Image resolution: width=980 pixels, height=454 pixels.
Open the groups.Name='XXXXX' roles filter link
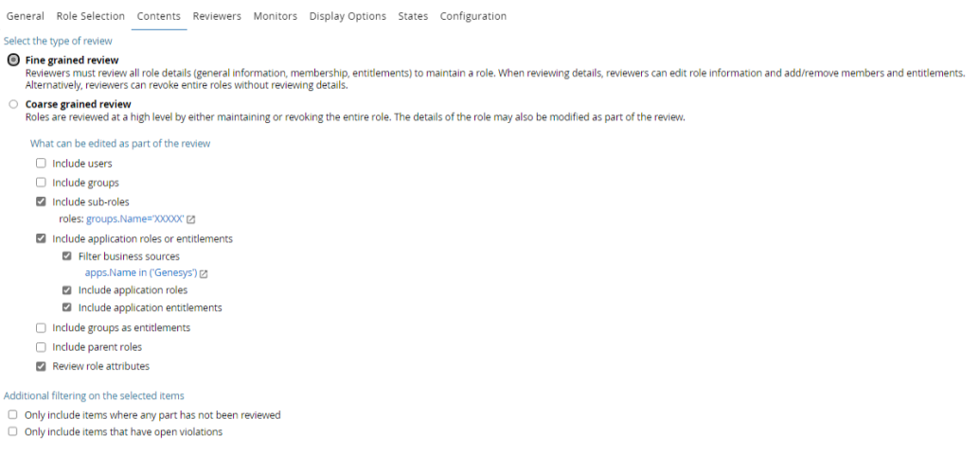134,219
